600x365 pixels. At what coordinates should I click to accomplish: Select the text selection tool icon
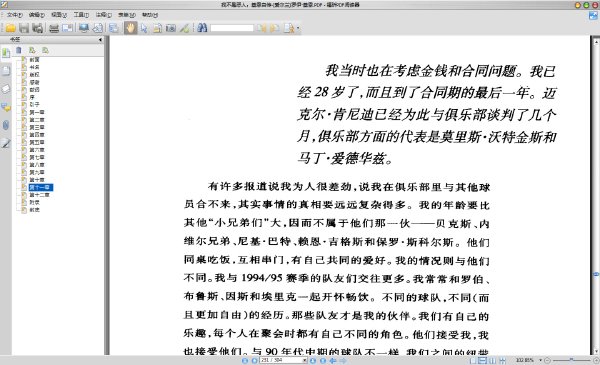click(157, 28)
